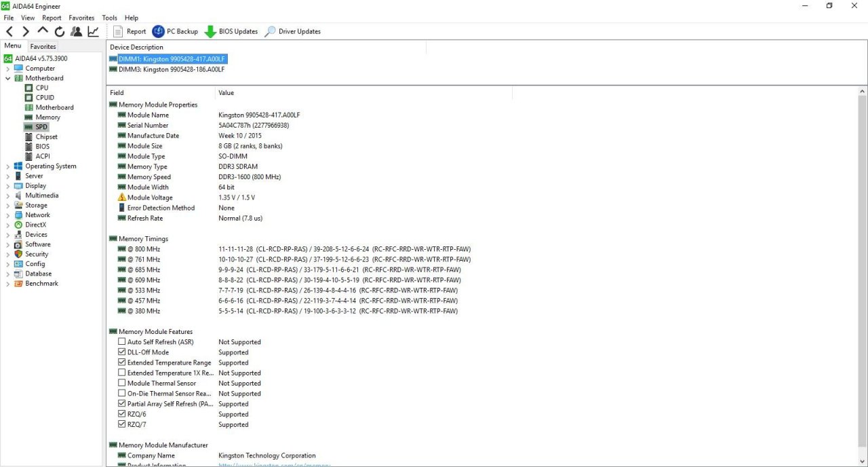Toggle On-Die Thermal Sensor Readout checkbox

click(122, 394)
